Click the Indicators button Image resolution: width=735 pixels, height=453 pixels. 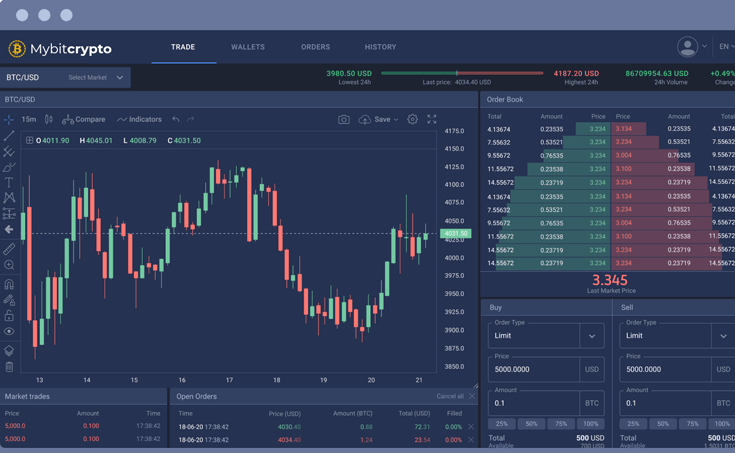pyautogui.click(x=139, y=120)
